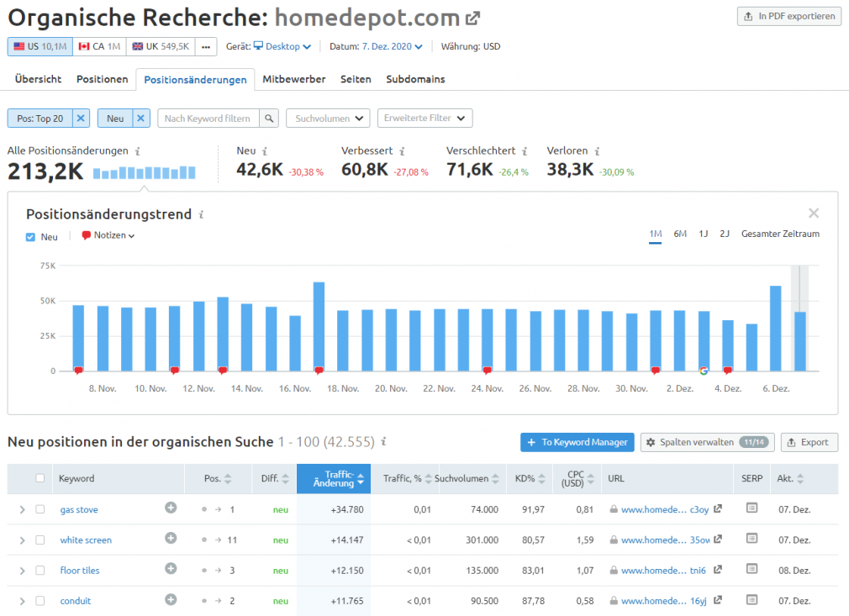Show info icon next to Verbessert
The height and width of the screenshot is (616, 849).
click(x=403, y=151)
